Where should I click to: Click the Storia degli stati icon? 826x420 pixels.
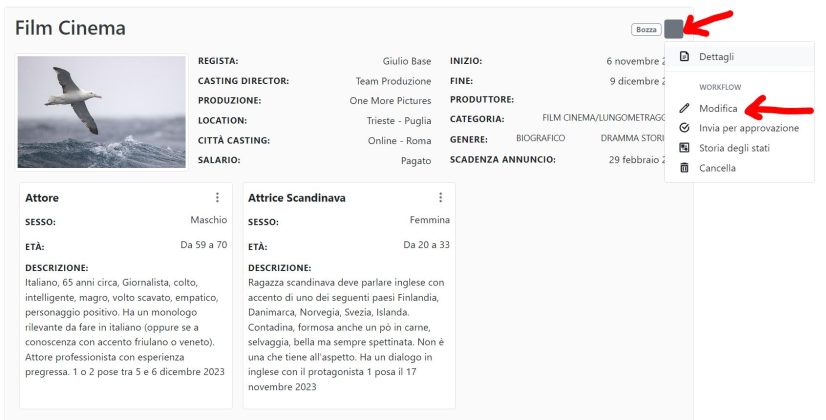(684, 148)
